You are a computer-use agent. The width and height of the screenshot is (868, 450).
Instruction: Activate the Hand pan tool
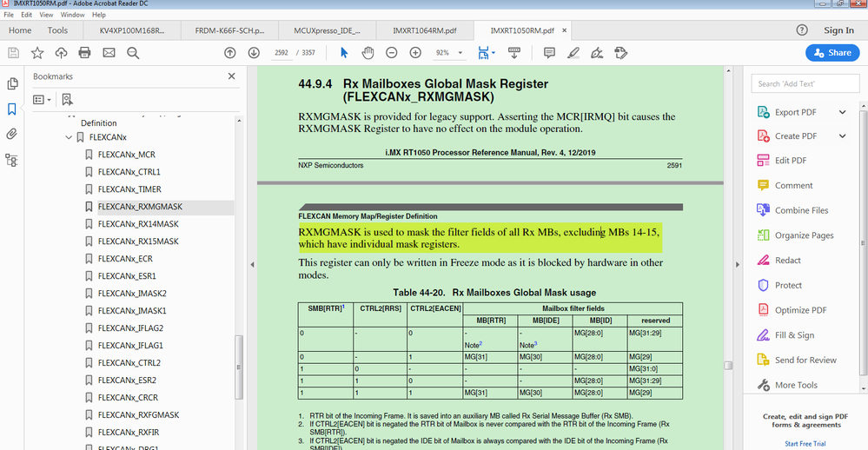pos(368,53)
